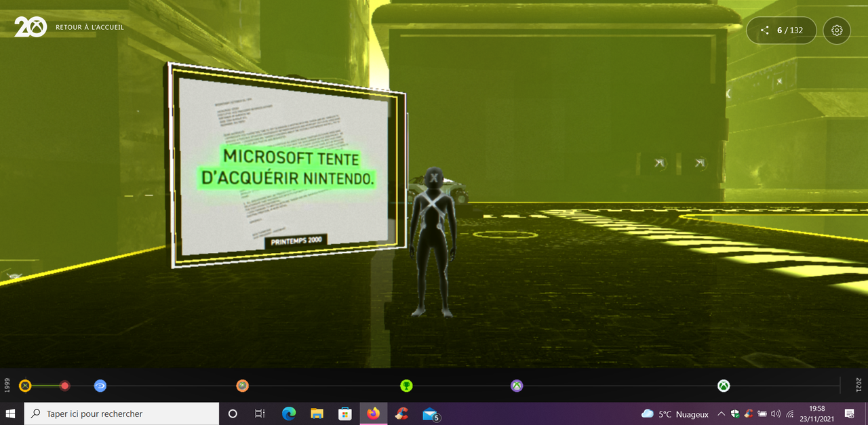Jump to the orange Xbox timeline marker
868x425 pixels.
(242, 386)
